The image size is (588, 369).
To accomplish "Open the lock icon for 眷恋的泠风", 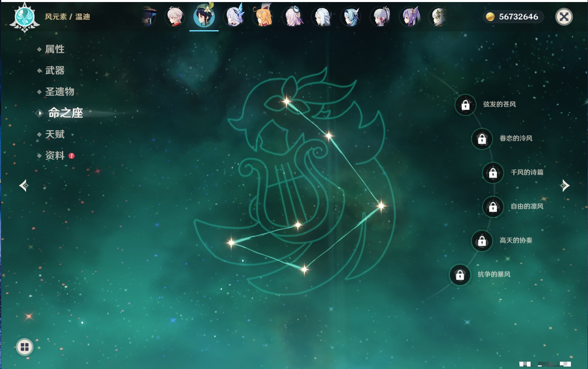I will click(x=482, y=139).
